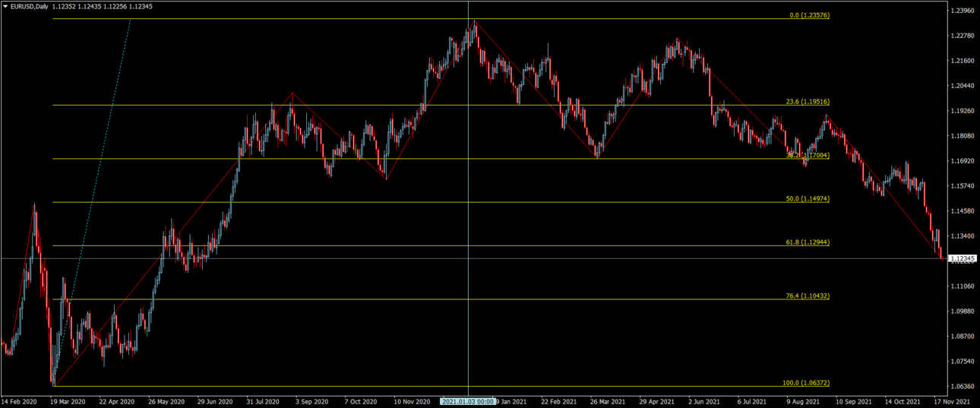This screenshot has height=408, width=980.
Task: Click the 29 Apr 2021 date on time axis
Action: [656, 401]
